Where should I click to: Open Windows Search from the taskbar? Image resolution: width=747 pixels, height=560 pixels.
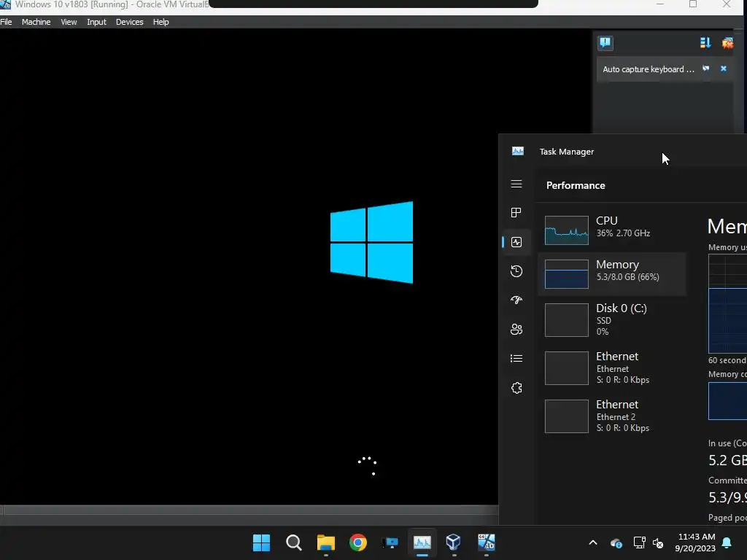293,542
